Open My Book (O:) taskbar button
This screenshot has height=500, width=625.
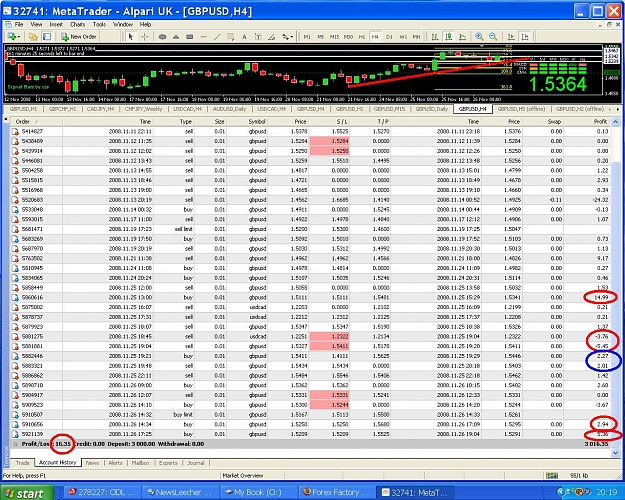257,492
